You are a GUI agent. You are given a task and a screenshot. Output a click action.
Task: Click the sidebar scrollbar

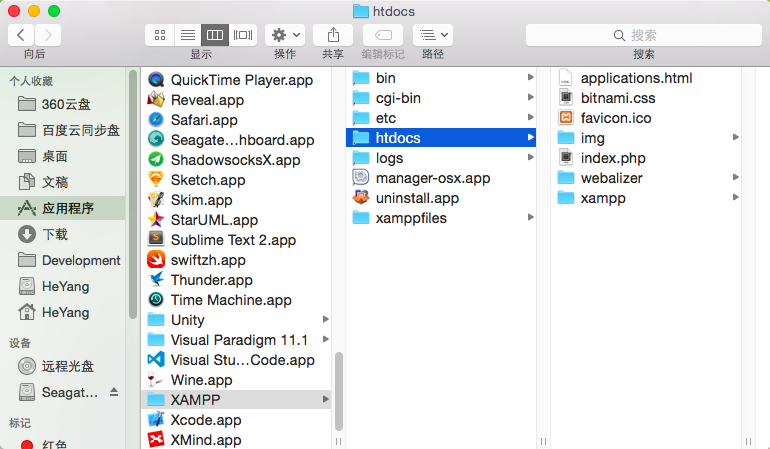pyautogui.click(x=133, y=195)
